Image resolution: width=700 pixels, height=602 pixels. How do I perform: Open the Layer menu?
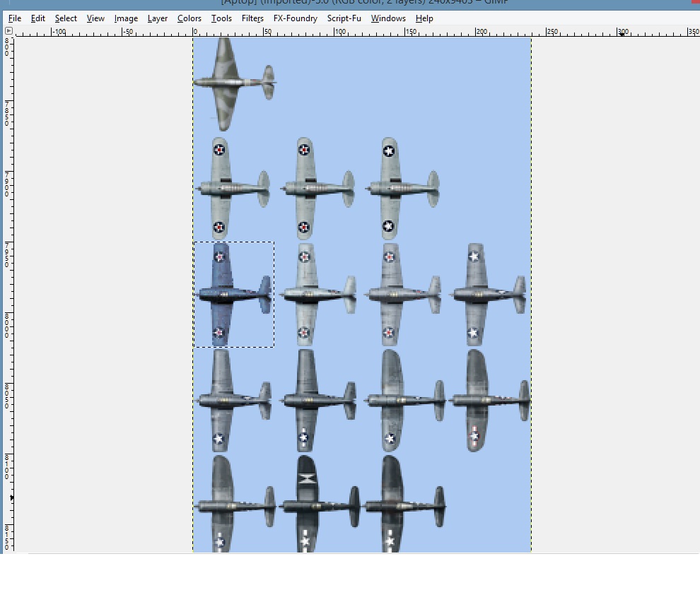point(157,18)
